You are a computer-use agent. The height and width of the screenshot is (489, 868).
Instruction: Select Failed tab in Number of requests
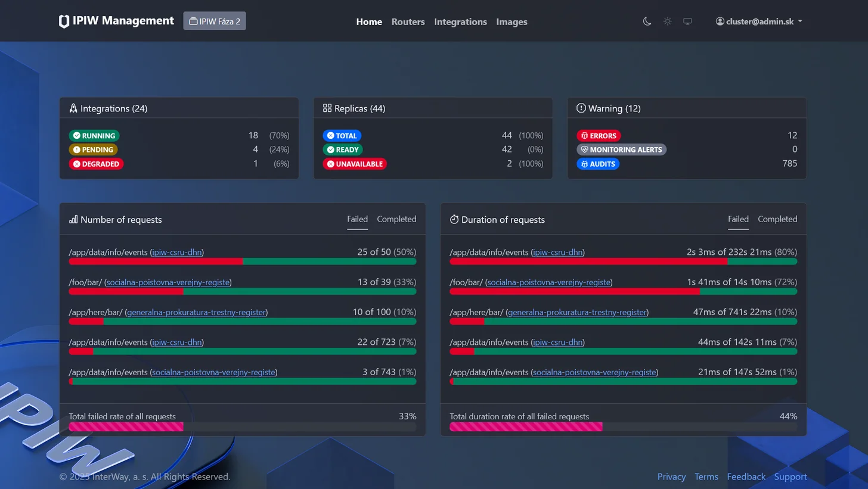click(358, 219)
